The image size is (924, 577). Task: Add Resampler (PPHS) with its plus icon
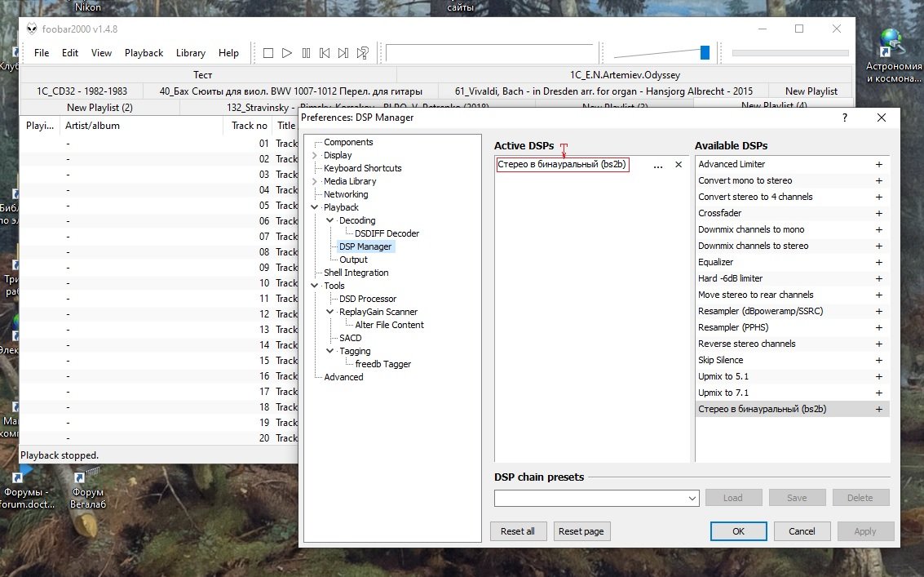pyautogui.click(x=878, y=327)
